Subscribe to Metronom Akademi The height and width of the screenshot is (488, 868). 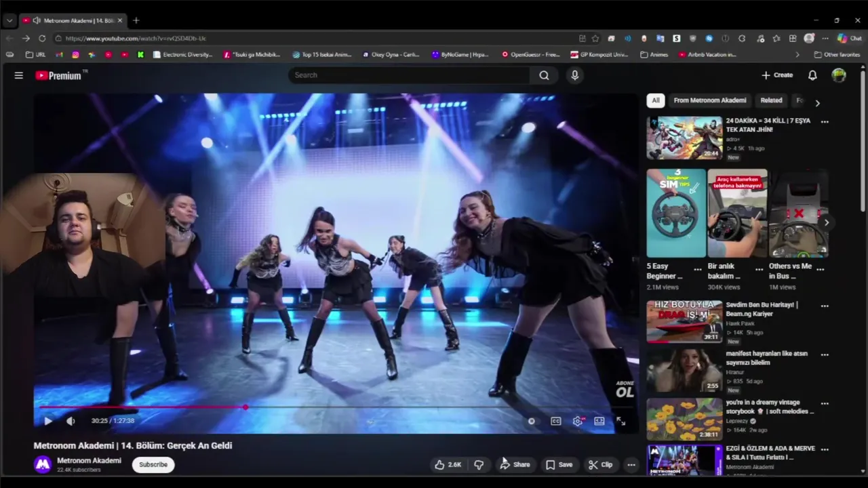[x=153, y=464]
